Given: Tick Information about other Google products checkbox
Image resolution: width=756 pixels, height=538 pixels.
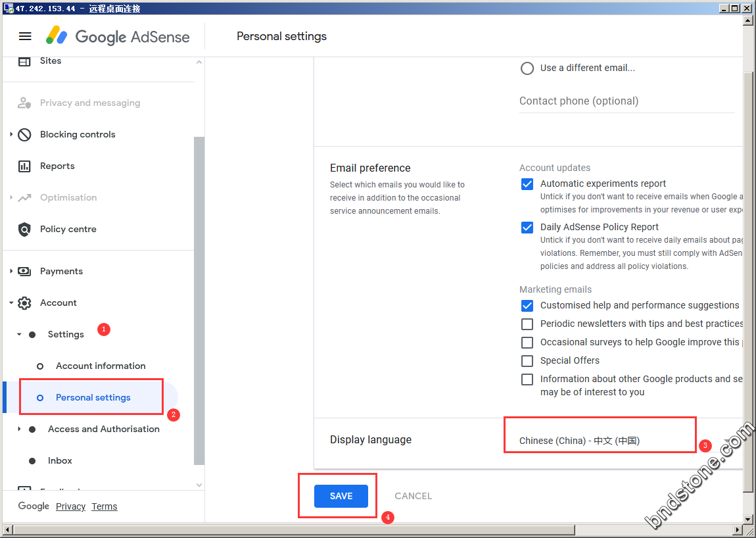Looking at the screenshot, I should (527, 379).
